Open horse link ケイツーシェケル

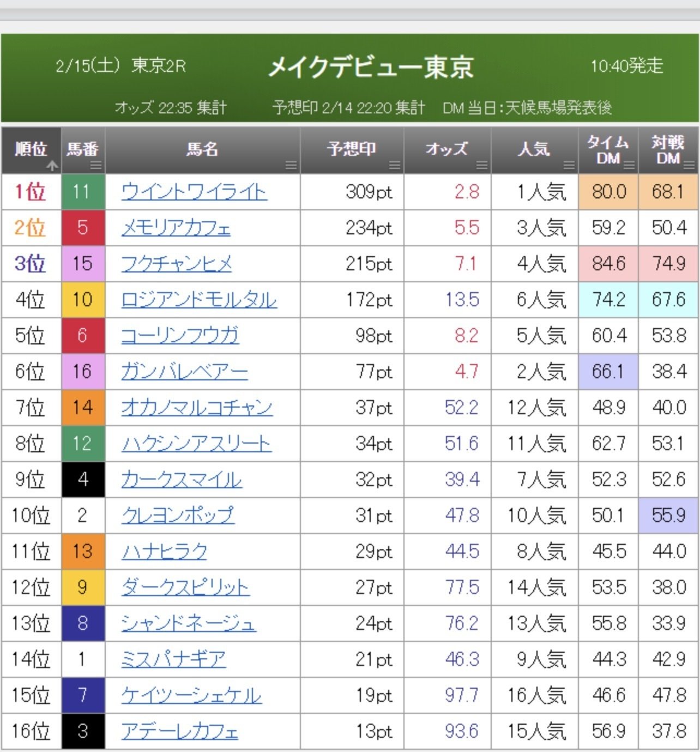(x=191, y=695)
